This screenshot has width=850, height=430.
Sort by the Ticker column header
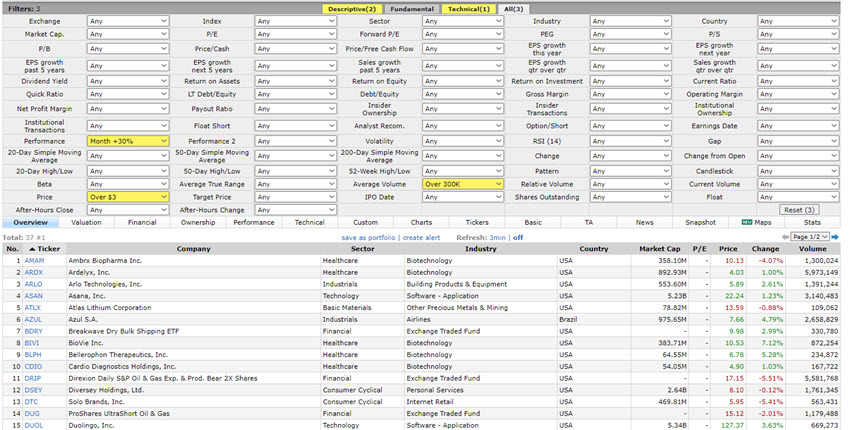(44, 249)
